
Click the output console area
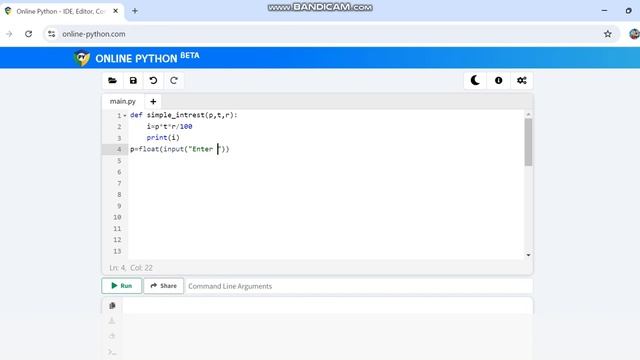pos(328,329)
